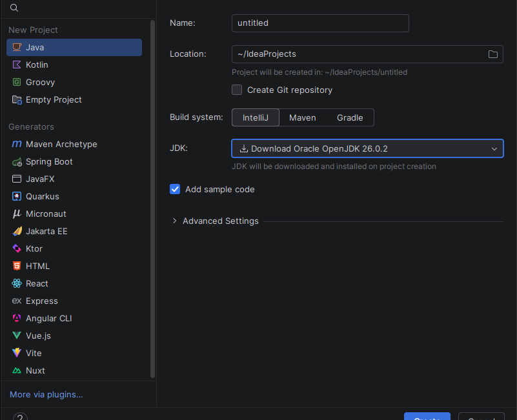Click the HTML label
Image resolution: width=517 pixels, height=420 pixels.
[x=37, y=266]
